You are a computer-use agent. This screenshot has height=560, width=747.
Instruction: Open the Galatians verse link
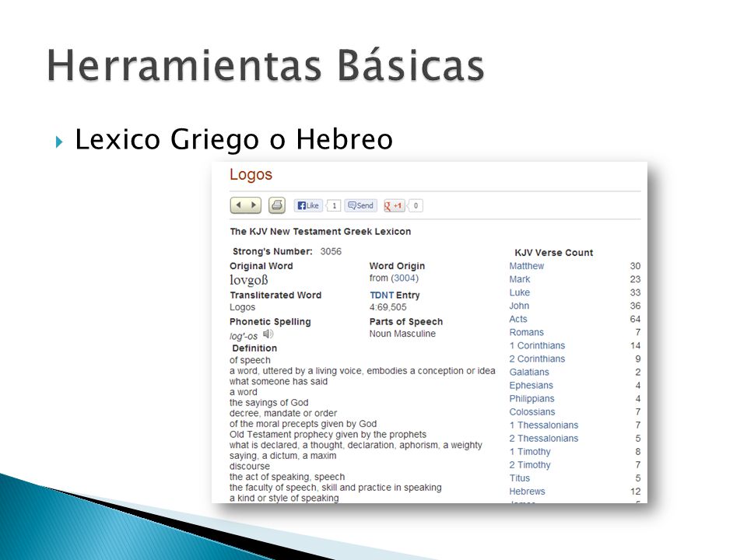[529, 373]
